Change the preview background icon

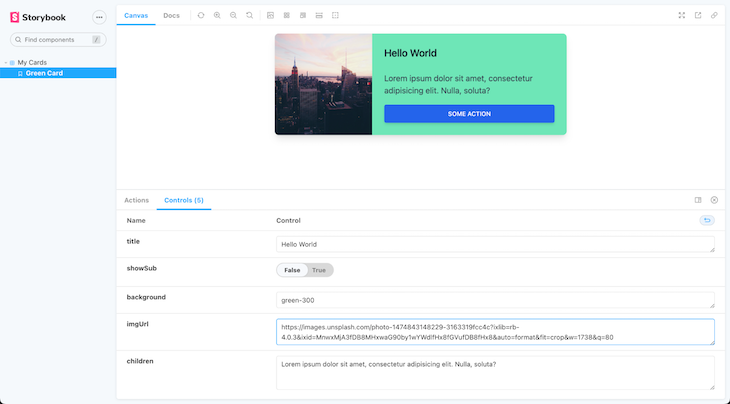[271, 16]
